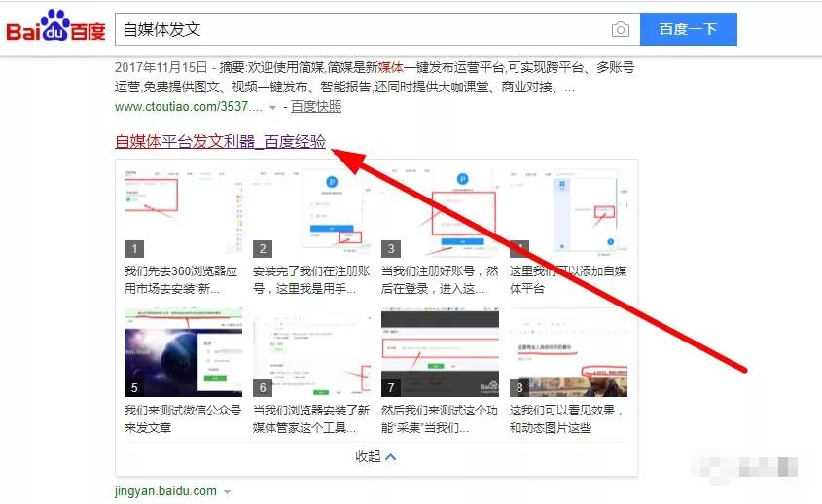Image resolution: width=822 pixels, height=504 pixels.
Task: Click caption 当我们注册好账号，然后在登录
Action: click(440, 279)
